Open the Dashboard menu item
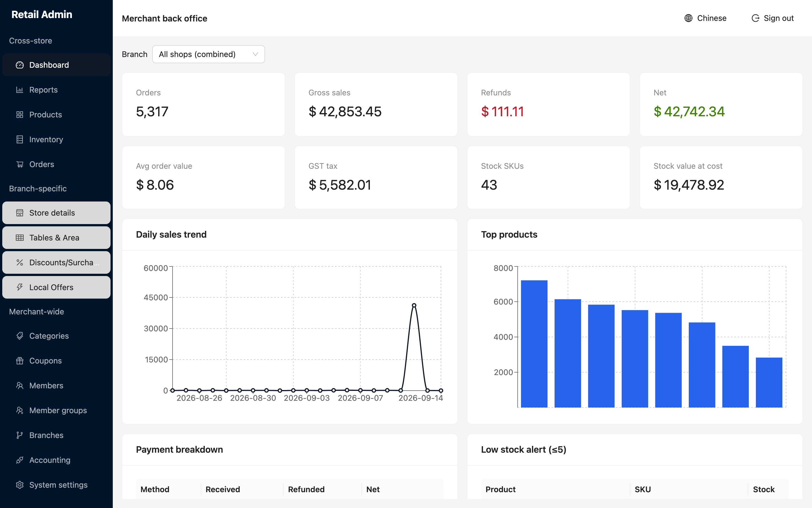Image resolution: width=812 pixels, height=508 pixels. [56, 65]
